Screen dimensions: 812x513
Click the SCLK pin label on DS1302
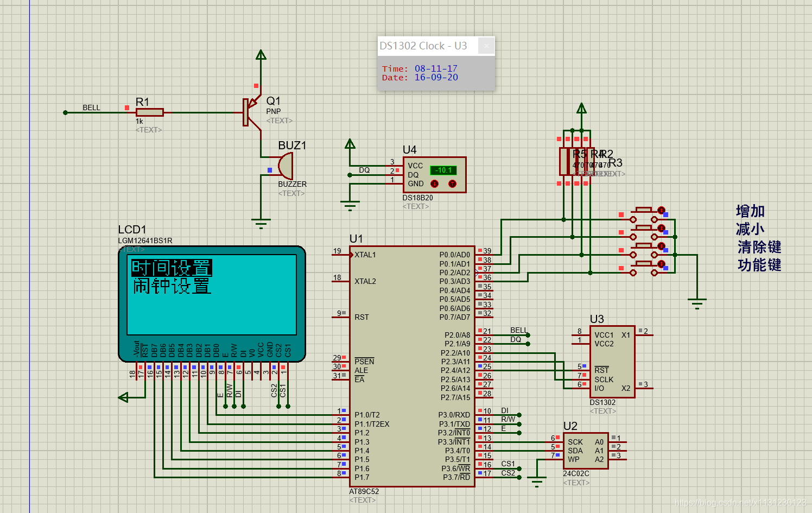tap(604, 379)
